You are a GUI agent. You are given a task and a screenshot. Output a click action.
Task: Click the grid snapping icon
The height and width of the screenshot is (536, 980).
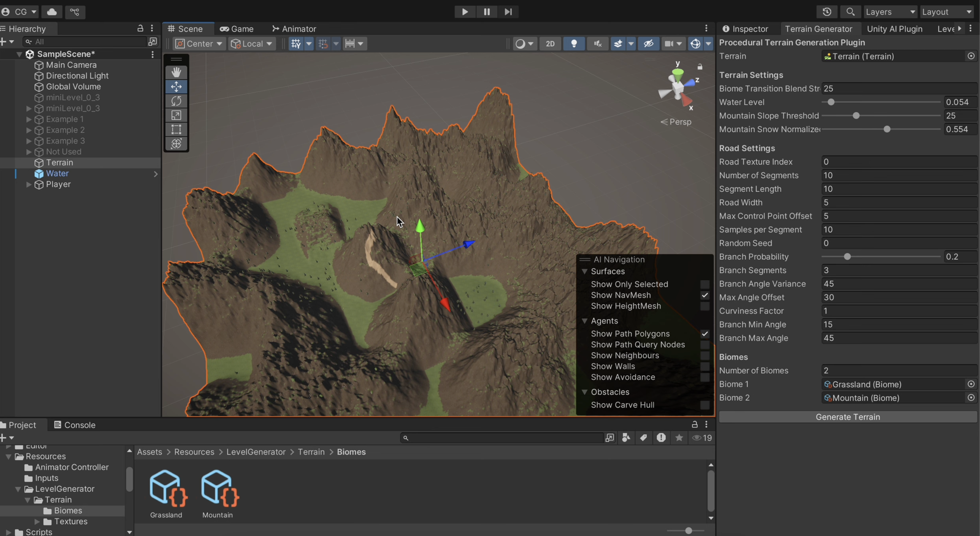pyautogui.click(x=323, y=44)
